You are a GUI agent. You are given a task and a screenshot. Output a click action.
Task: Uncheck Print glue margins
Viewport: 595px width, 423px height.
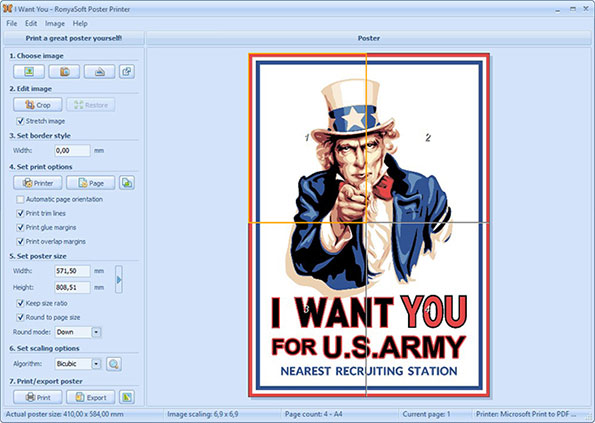pyautogui.click(x=20, y=227)
